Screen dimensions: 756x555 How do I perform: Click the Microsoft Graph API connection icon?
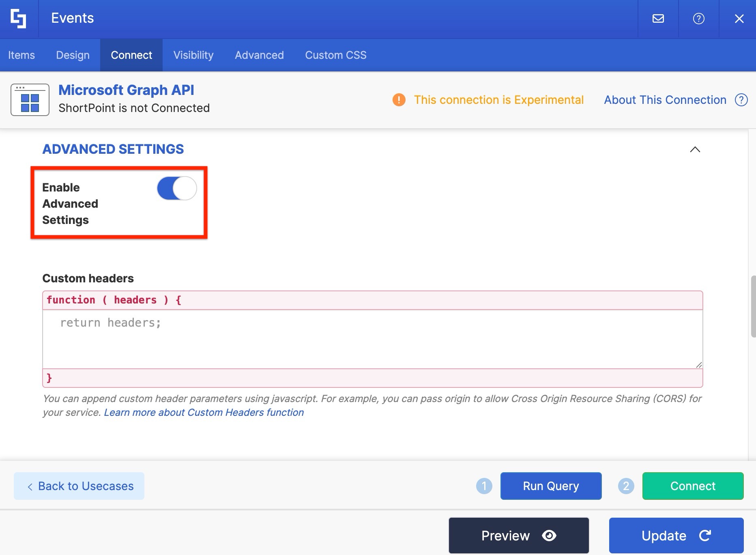click(x=30, y=100)
